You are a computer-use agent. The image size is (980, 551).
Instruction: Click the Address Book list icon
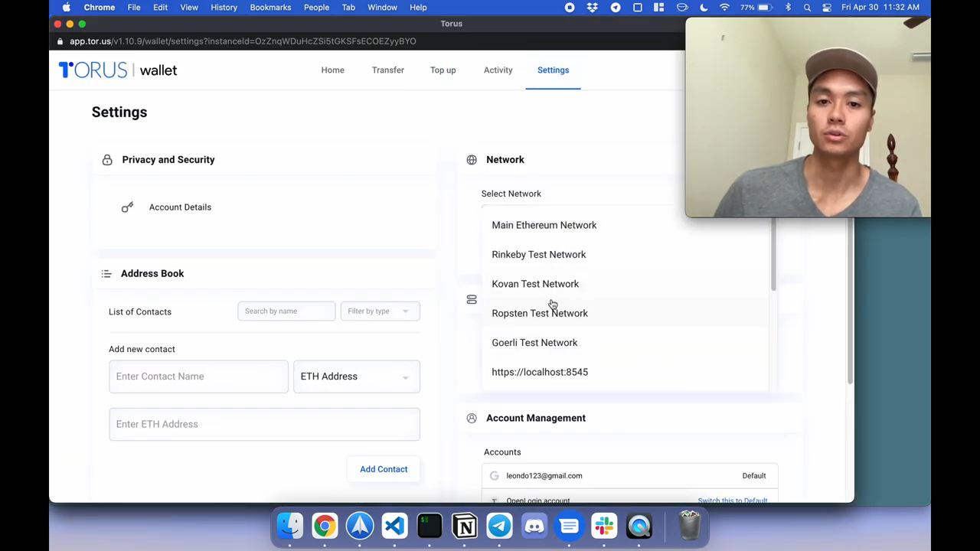106,274
